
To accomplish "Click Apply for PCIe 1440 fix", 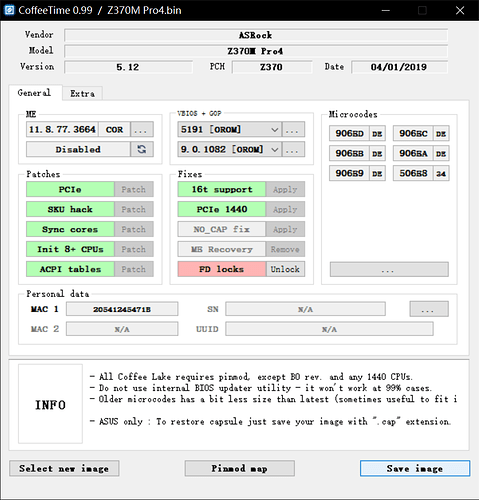I will tap(285, 209).
